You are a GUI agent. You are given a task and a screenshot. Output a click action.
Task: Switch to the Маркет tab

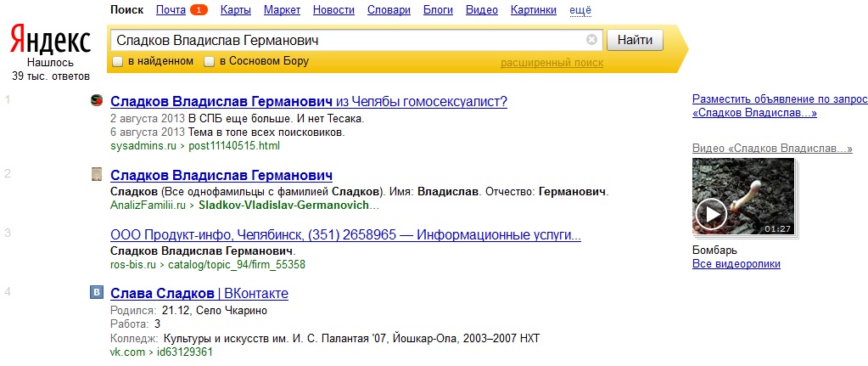(x=283, y=10)
